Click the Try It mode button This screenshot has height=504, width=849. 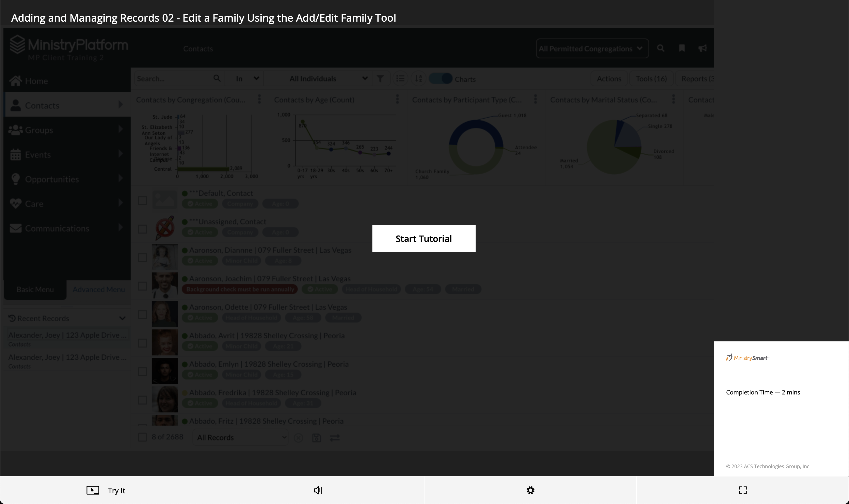pyautogui.click(x=106, y=490)
